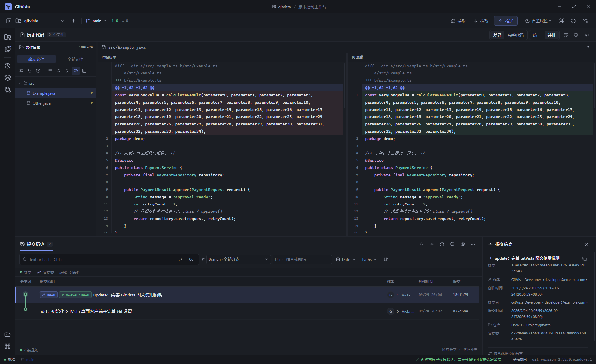Click the lightning bolt icon in commit history
This screenshot has width=596, height=364.
[x=422, y=244]
